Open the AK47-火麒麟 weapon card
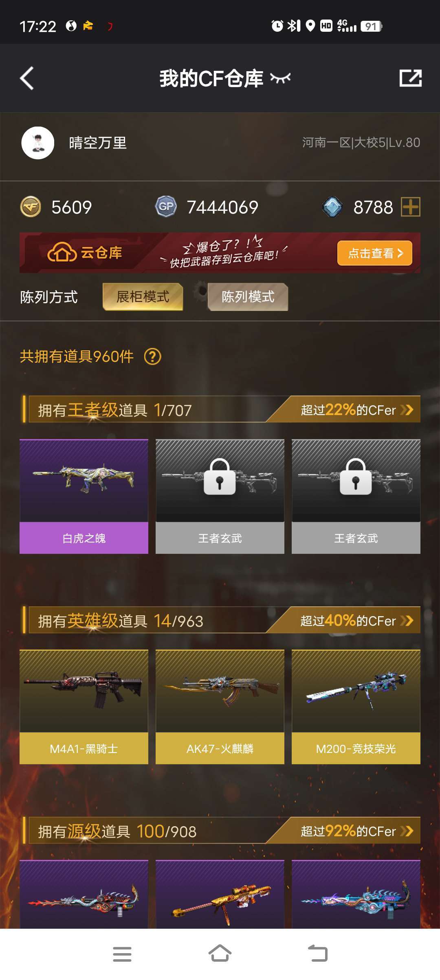The image size is (440, 980). point(220,707)
